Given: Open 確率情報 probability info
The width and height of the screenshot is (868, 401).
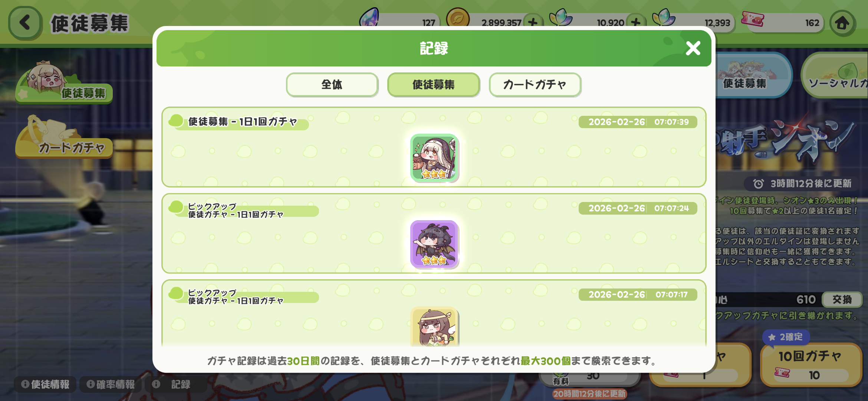Looking at the screenshot, I should coord(111,384).
